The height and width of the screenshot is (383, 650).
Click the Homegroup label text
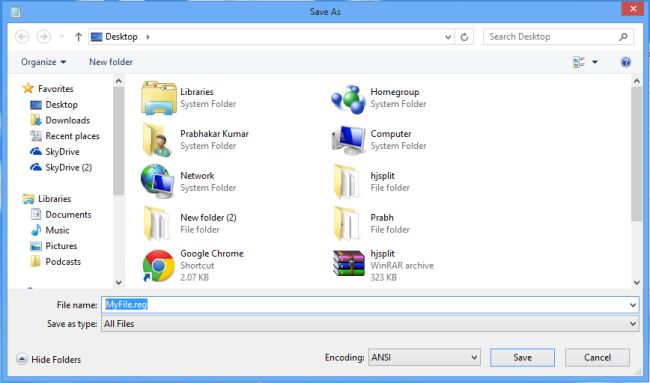[395, 92]
